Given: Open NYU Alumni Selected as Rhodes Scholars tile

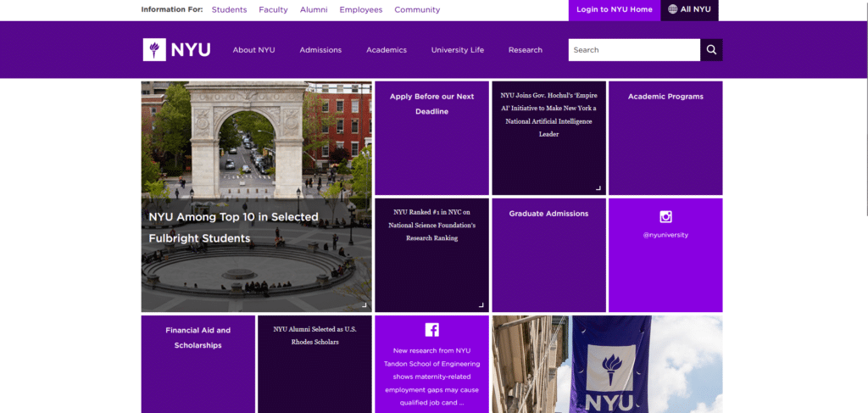Looking at the screenshot, I should pyautogui.click(x=315, y=365).
